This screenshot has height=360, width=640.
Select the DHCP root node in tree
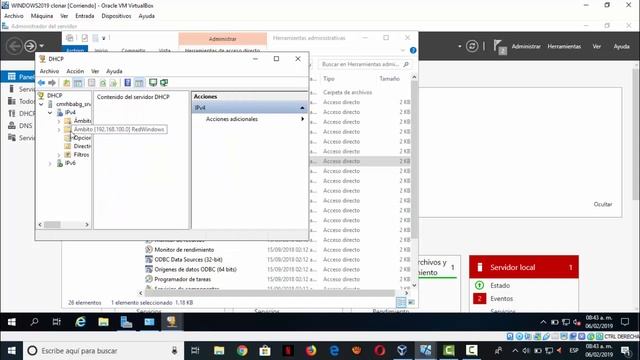pyautogui.click(x=55, y=95)
